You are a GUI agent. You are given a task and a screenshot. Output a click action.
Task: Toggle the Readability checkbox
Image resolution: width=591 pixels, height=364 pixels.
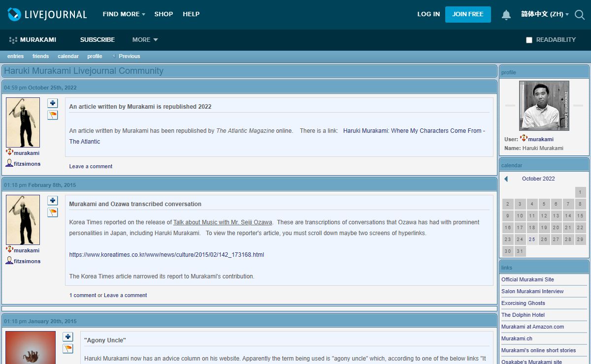pos(529,40)
